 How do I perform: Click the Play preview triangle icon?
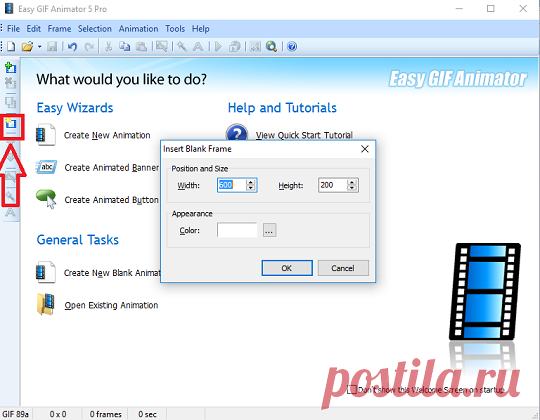click(218, 46)
